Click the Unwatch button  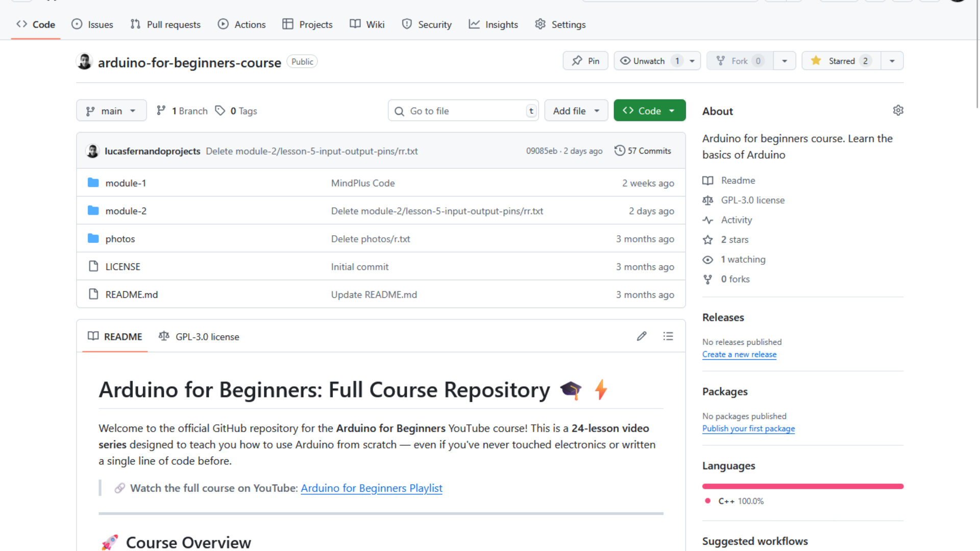[x=649, y=61]
